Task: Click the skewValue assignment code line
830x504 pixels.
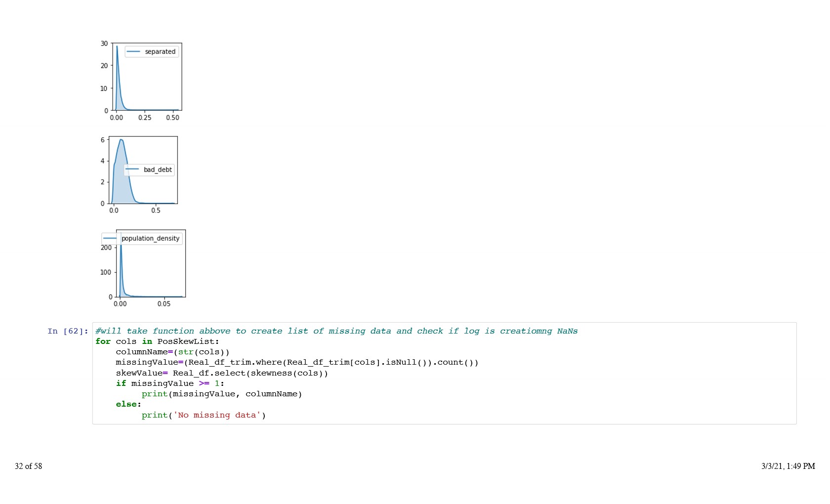Action: [222, 373]
